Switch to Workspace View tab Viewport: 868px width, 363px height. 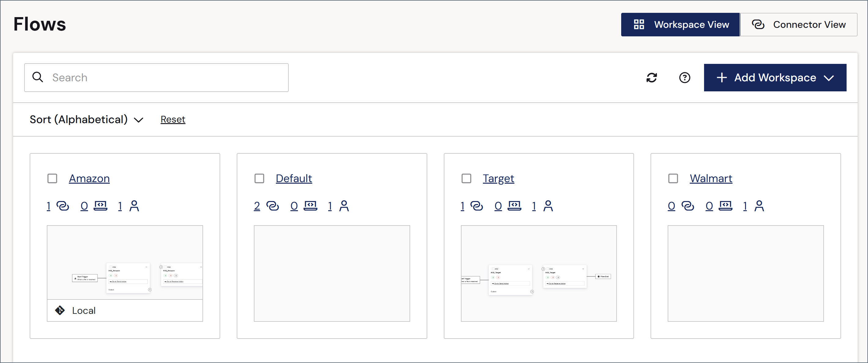click(680, 24)
